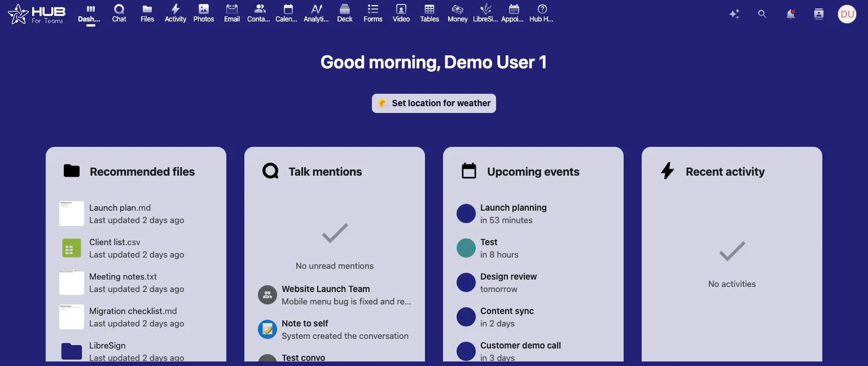Open Design review event
The height and width of the screenshot is (366, 868).
pos(533,282)
